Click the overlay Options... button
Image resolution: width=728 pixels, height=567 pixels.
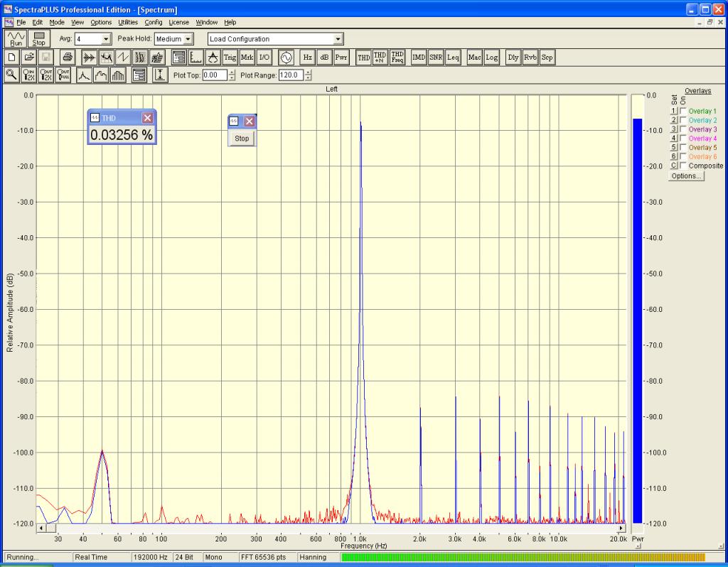[686, 176]
